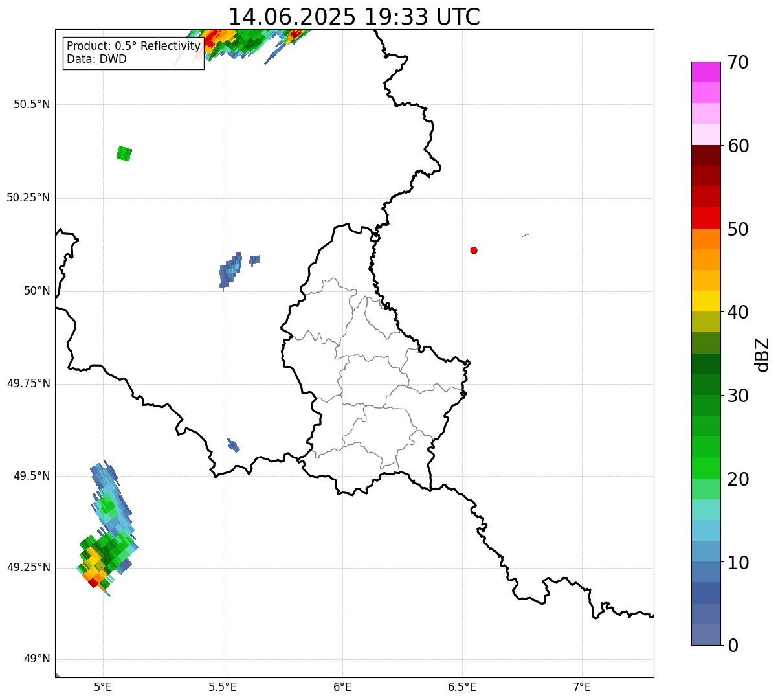Screen dimensions: 778x700
Task: Pick the orange colorbar swatch below 50
Action: [706, 239]
